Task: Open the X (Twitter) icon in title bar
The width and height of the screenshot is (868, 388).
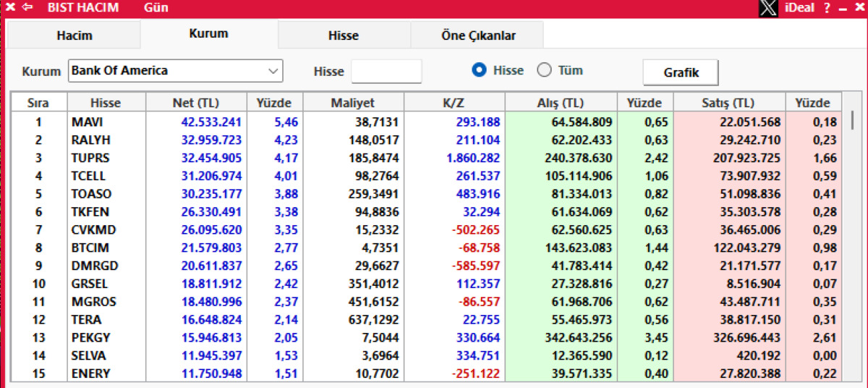Action: 768,8
